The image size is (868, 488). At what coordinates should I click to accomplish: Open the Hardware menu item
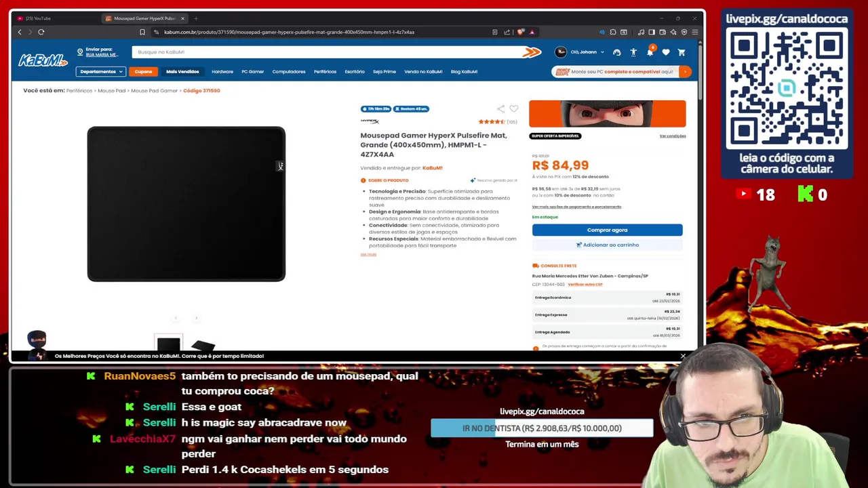[222, 71]
